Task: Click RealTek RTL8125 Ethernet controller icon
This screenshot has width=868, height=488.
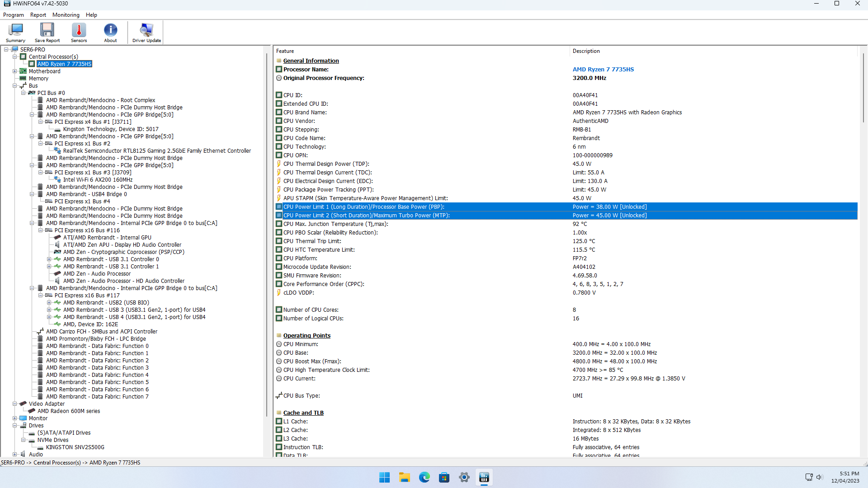Action: [x=57, y=151]
